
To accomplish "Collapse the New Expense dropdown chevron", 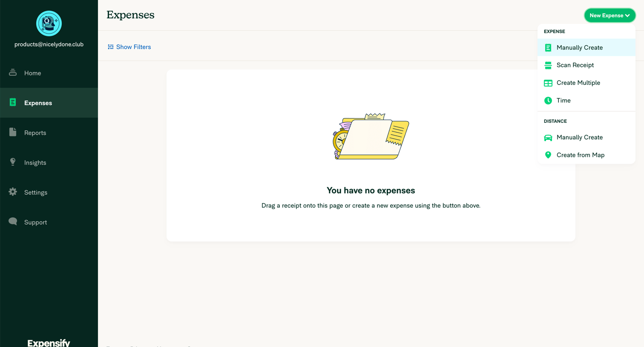I will point(627,15).
